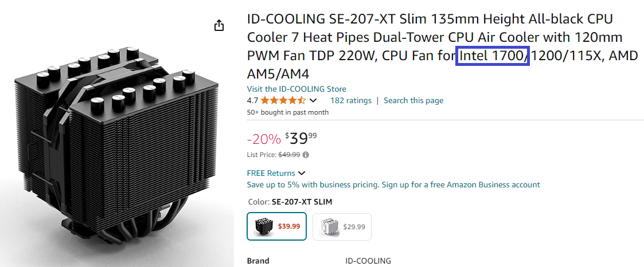Image resolution: width=644 pixels, height=267 pixels.
Task: Click the 4.7 rating number
Action: 252,100
